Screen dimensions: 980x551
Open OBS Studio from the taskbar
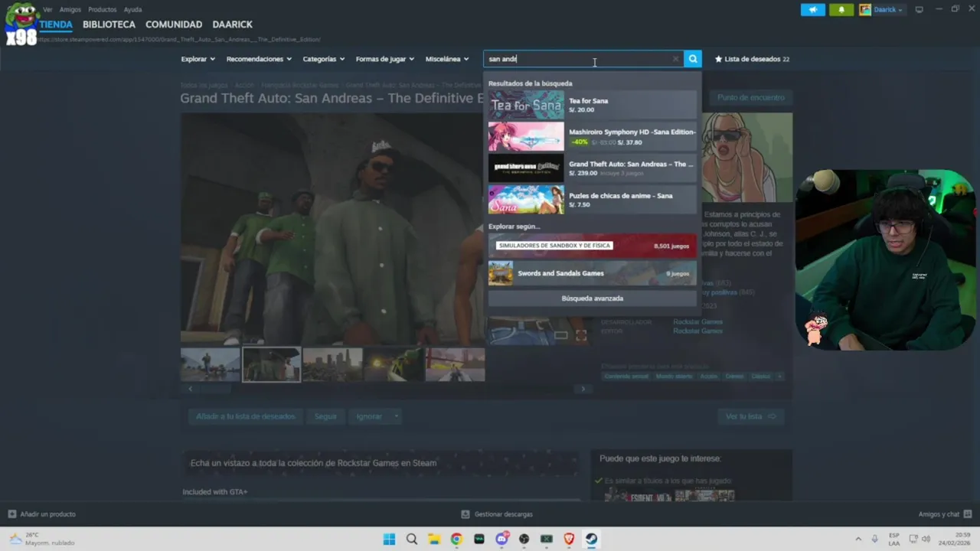tap(524, 539)
